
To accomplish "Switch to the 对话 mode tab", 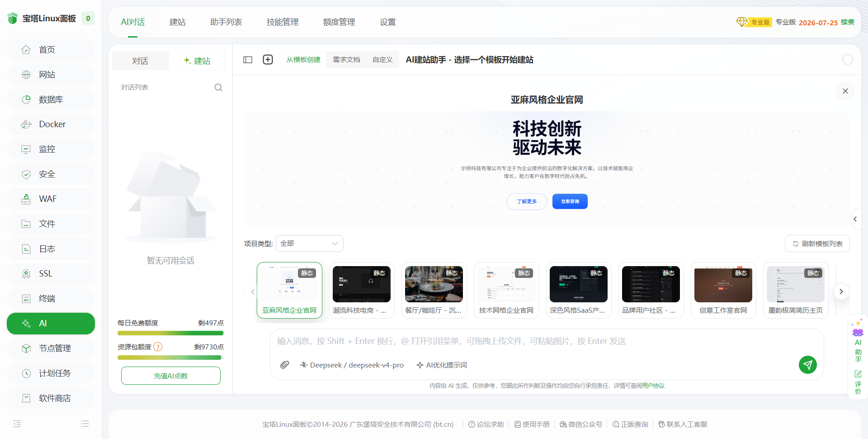I will [140, 61].
